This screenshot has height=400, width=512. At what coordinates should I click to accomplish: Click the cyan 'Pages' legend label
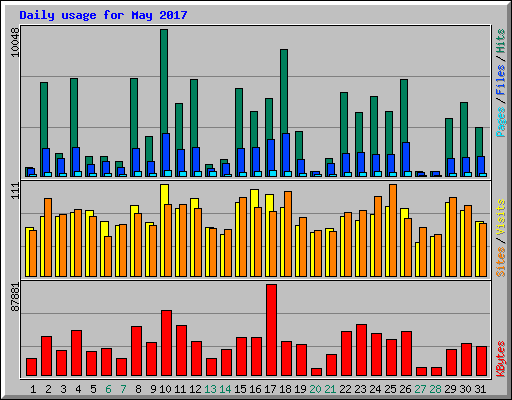(501, 122)
